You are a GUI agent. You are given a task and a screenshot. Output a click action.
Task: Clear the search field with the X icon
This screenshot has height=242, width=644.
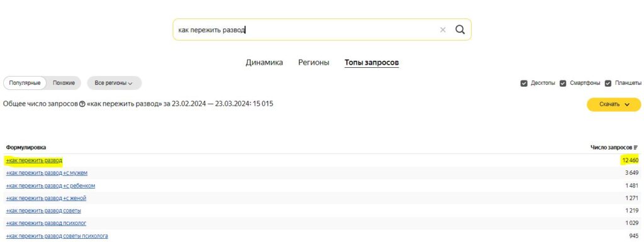[x=442, y=30]
